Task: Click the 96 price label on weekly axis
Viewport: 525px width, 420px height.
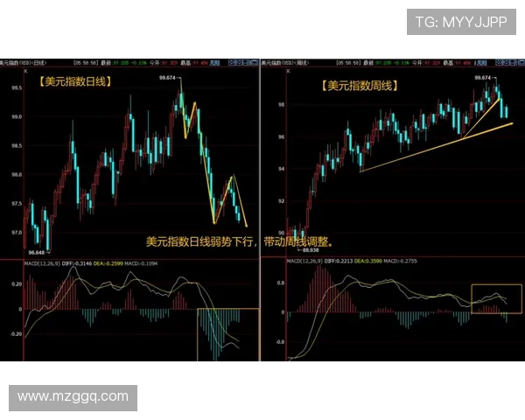Action: pyautogui.click(x=281, y=136)
